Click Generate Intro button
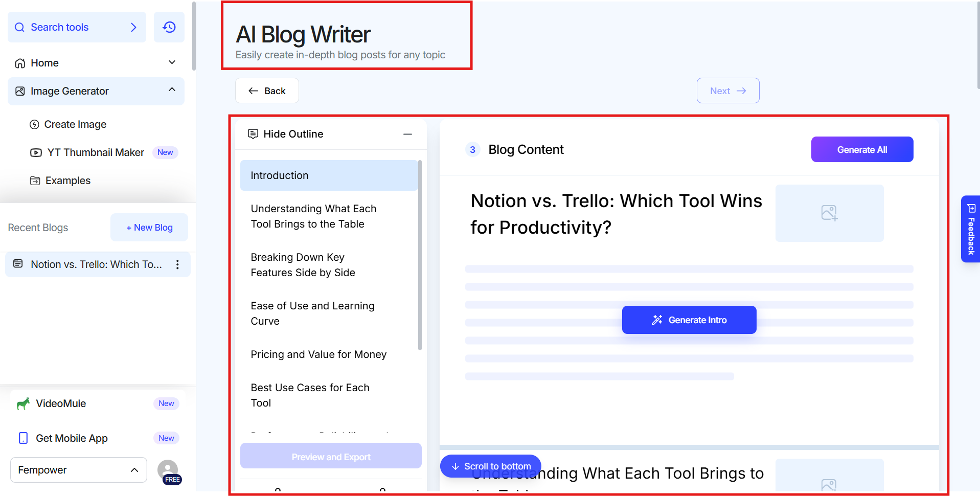 [x=689, y=320]
